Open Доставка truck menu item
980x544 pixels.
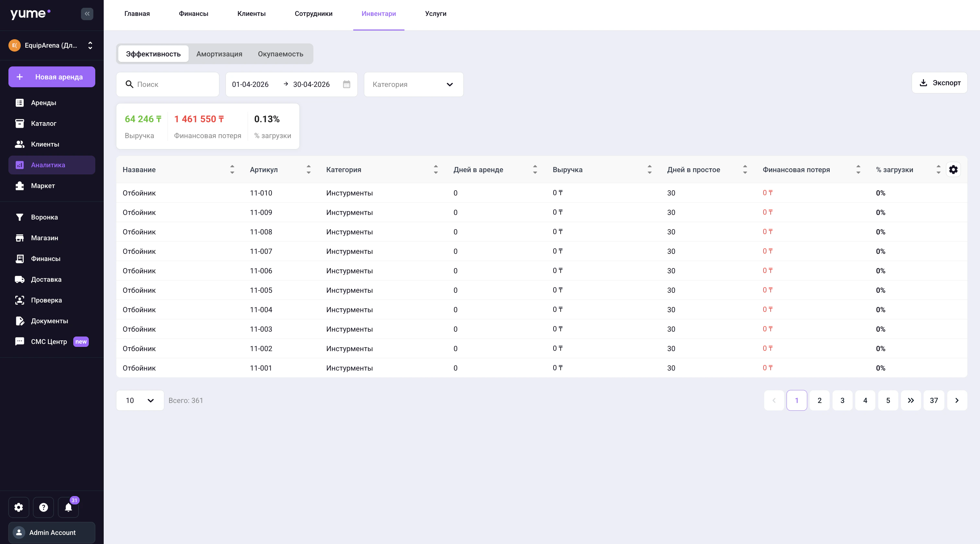coord(46,279)
